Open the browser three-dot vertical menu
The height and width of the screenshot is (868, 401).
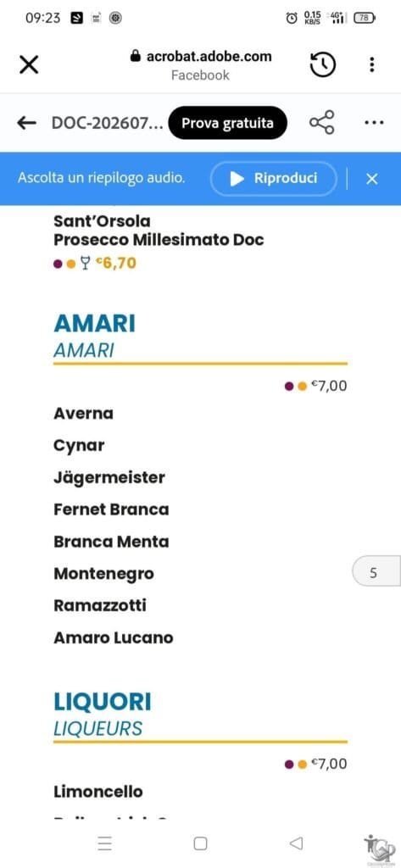pyautogui.click(x=371, y=64)
